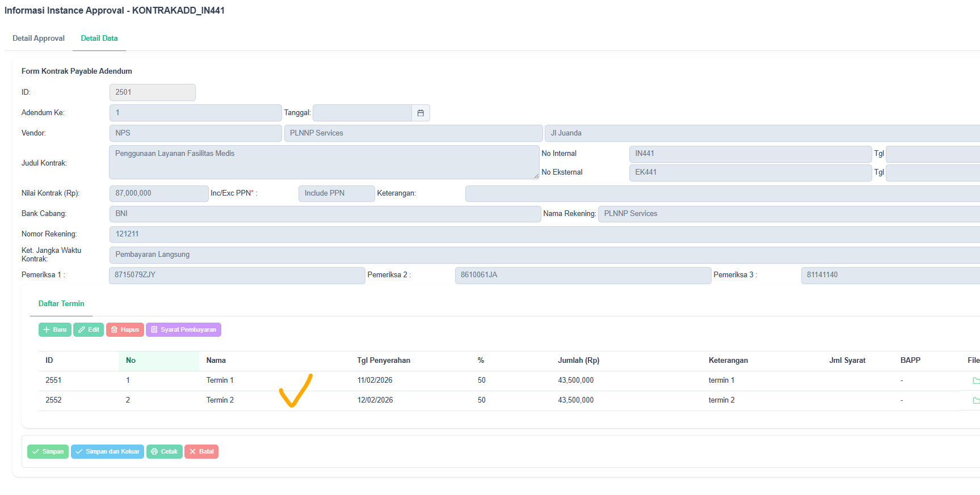Open file folder icon for Termin 2
Image resolution: width=980 pixels, height=495 pixels.
[x=975, y=400]
